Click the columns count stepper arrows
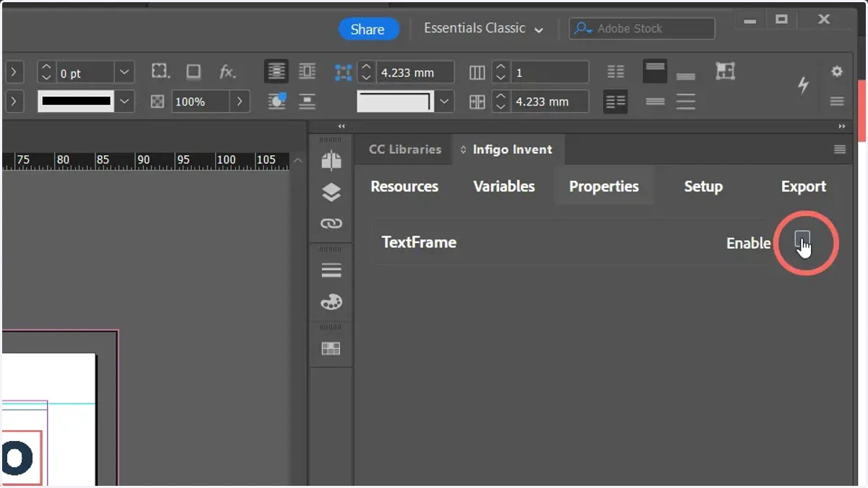This screenshot has width=868, height=488. (501, 72)
